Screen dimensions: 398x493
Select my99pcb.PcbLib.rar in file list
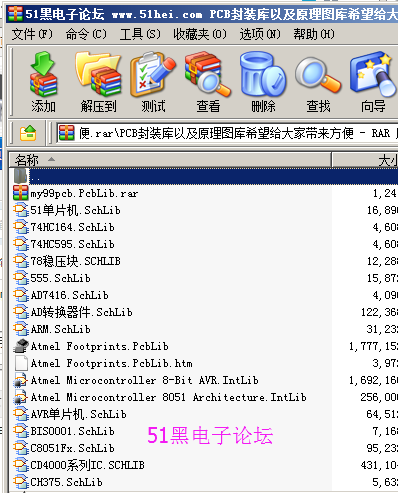pyautogui.click(x=84, y=193)
